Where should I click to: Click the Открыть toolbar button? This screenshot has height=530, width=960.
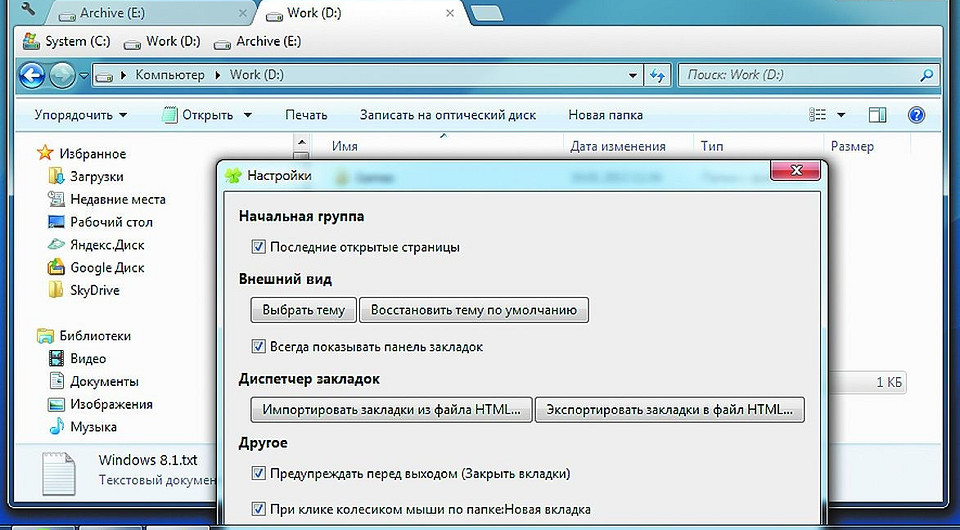(198, 115)
